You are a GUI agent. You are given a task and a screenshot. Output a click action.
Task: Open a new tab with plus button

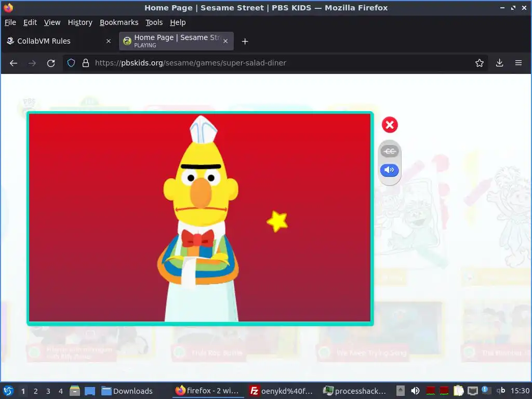(x=245, y=42)
